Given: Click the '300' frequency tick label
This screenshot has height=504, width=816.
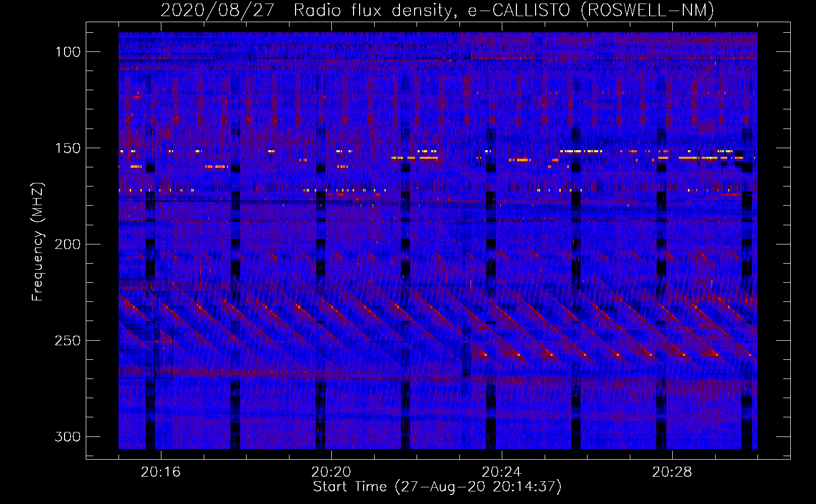Looking at the screenshot, I should coord(68,436).
